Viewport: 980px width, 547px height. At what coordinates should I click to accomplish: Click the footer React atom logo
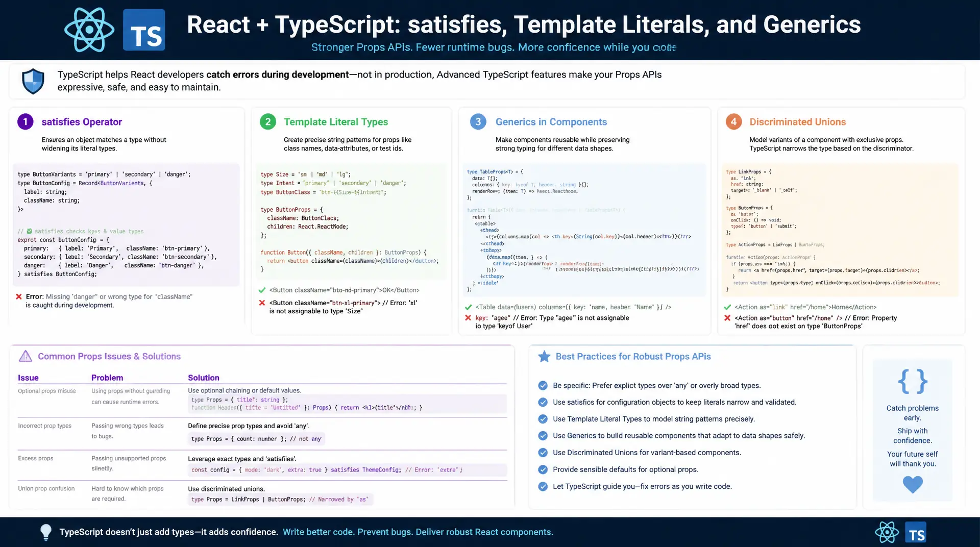pos(887,532)
